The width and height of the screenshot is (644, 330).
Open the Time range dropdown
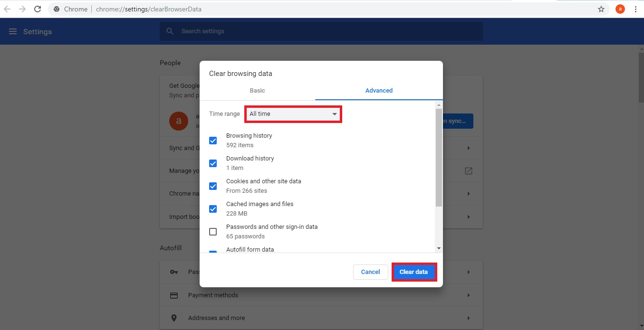point(293,114)
